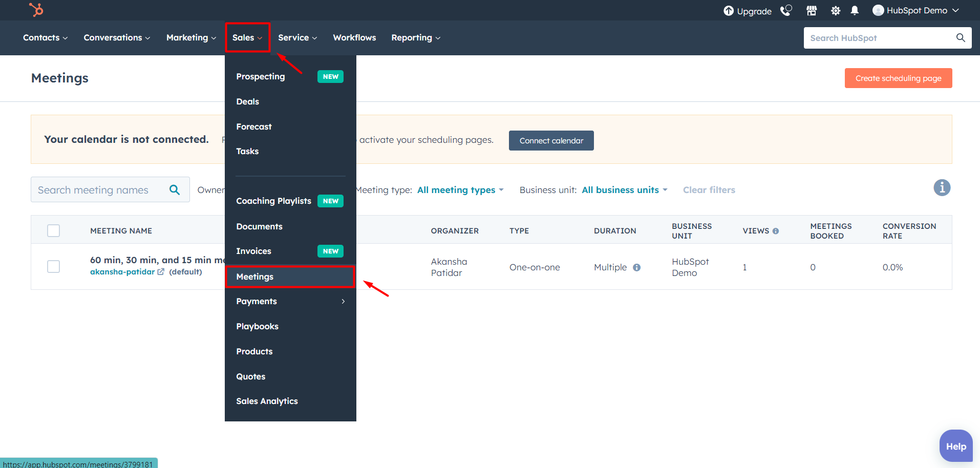Screen dimensions: 980x468
Task: Expand the HubSpot Demo account menu
Action: pyautogui.click(x=955, y=10)
